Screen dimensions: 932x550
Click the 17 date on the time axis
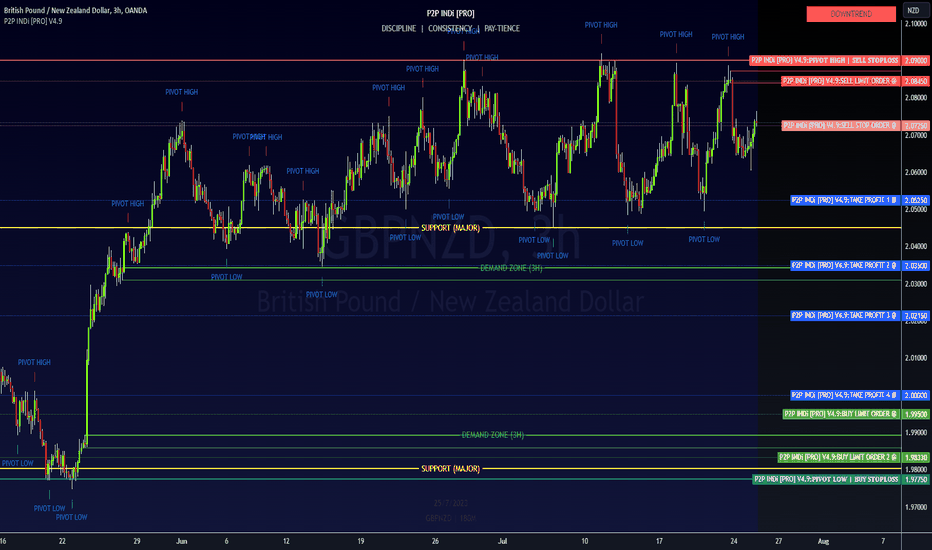pyautogui.click(x=659, y=541)
